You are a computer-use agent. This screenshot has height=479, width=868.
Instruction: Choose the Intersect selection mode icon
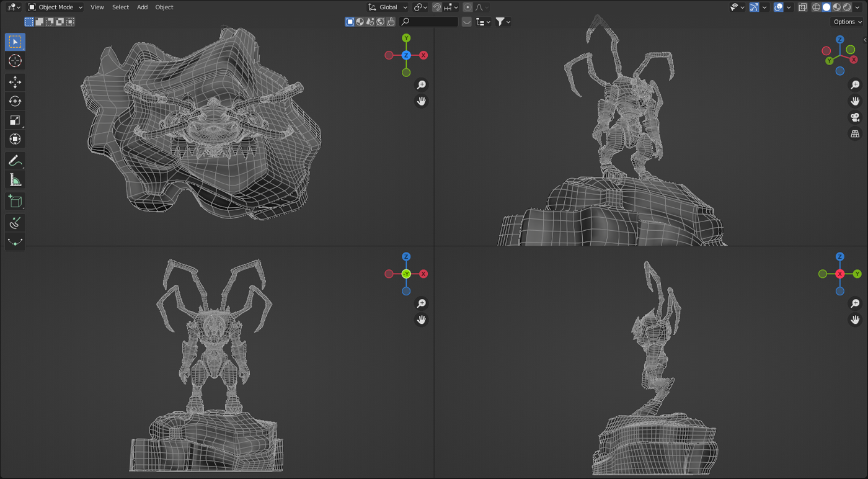tap(71, 22)
